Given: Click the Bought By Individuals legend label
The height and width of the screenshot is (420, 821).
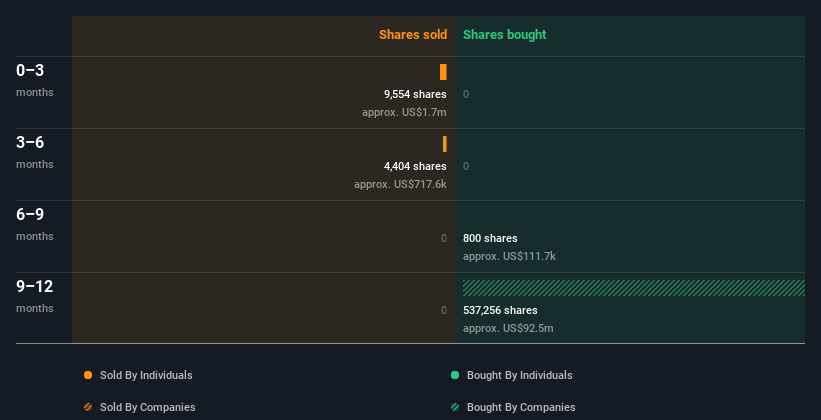Looking at the screenshot, I should 519,375.
